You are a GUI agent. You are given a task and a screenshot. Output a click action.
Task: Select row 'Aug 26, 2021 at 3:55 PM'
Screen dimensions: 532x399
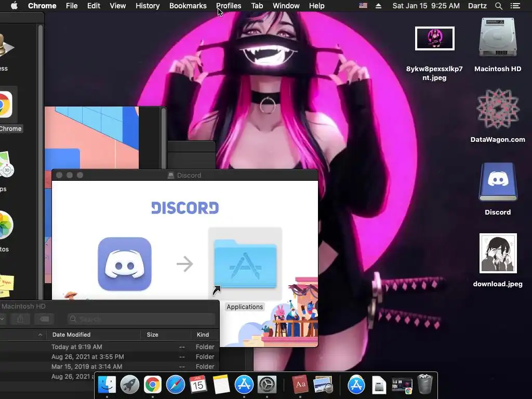point(109,356)
